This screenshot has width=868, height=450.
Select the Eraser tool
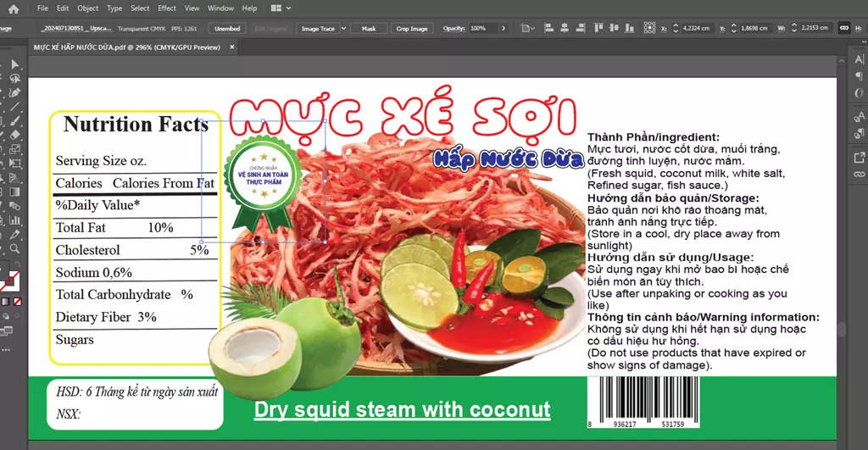15,135
